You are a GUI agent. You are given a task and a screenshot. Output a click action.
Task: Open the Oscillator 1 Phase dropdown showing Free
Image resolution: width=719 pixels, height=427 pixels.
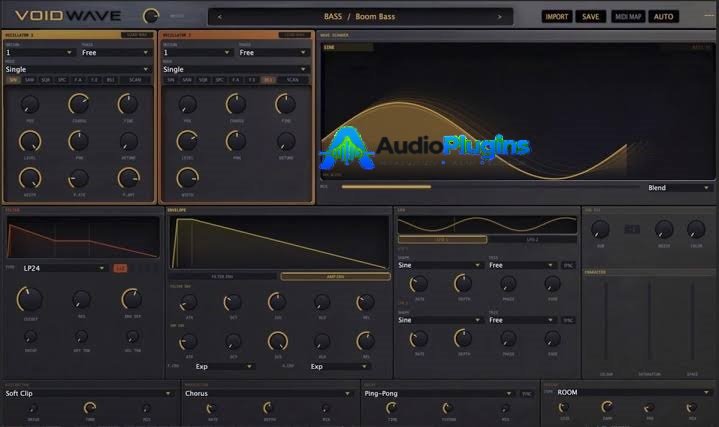115,53
